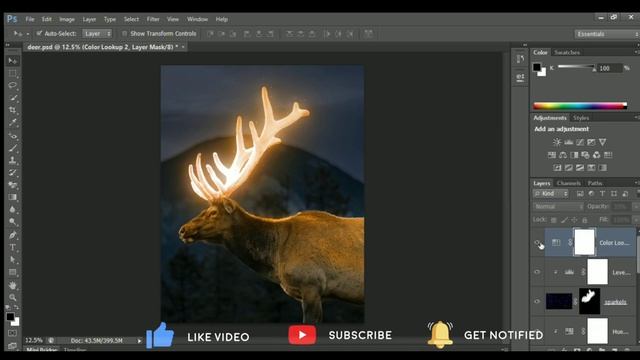The height and width of the screenshot is (360, 640).
Task: Enable Show Transform Controls checkbox
Action: pos(124,33)
